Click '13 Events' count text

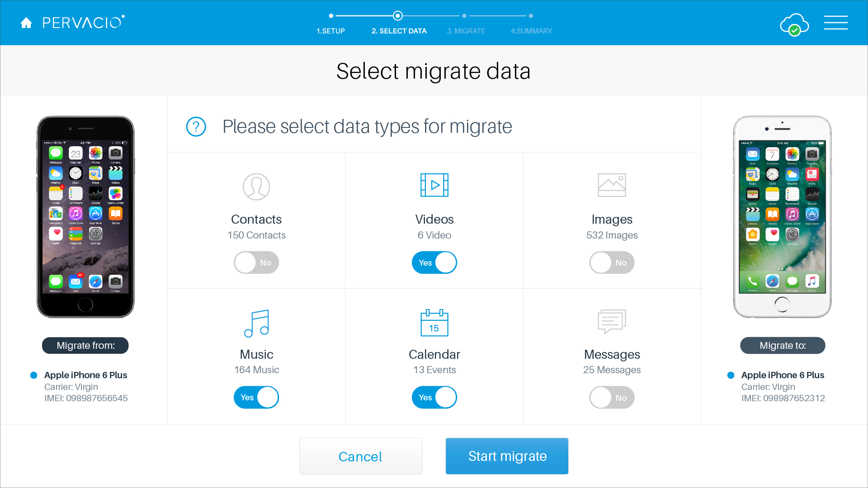[434, 370]
